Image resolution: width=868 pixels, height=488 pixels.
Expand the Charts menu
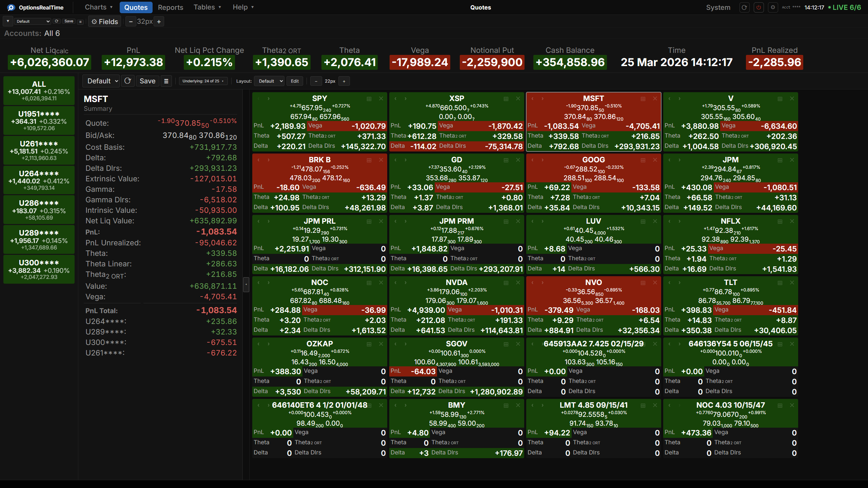[98, 7]
